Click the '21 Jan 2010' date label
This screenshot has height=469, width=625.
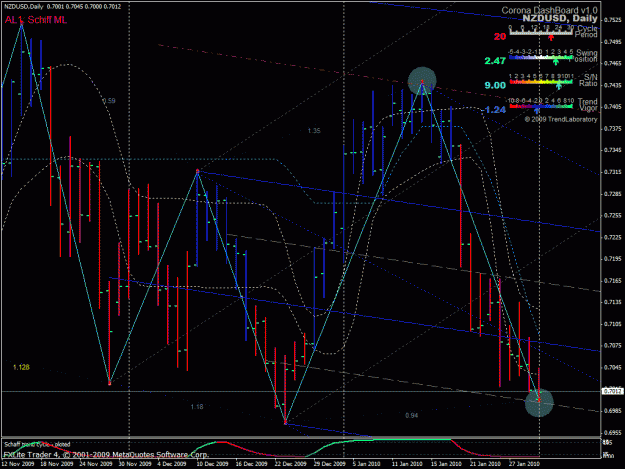(x=485, y=464)
